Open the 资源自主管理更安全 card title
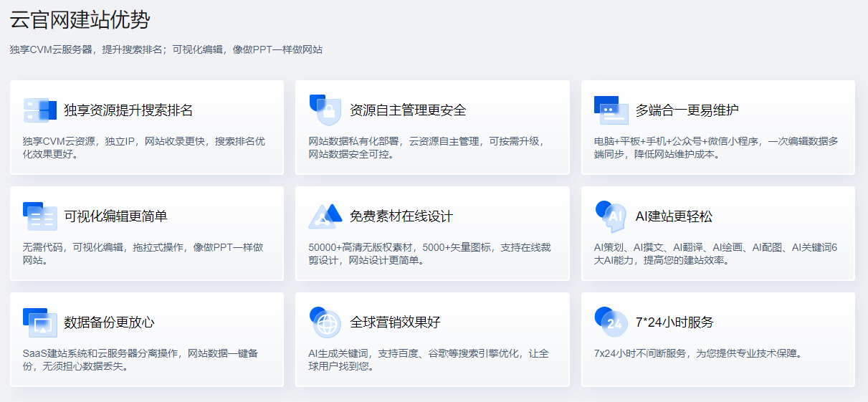The height and width of the screenshot is (402, 868). 408,110
